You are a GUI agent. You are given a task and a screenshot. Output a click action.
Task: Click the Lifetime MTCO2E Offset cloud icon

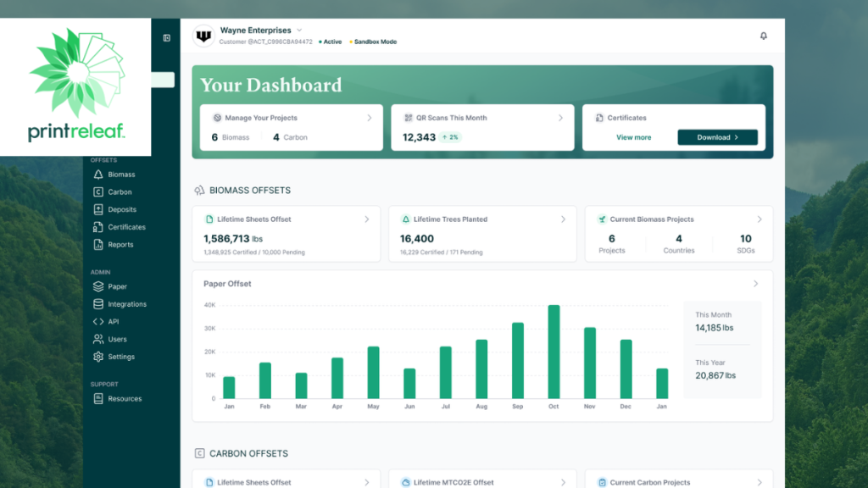[406, 482]
